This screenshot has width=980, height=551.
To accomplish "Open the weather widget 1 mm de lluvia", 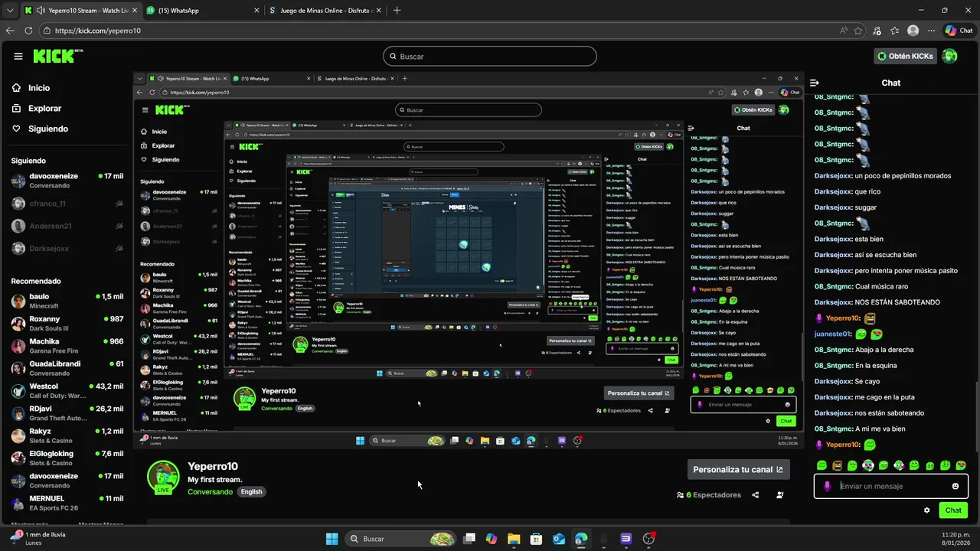I will pyautogui.click(x=38, y=538).
